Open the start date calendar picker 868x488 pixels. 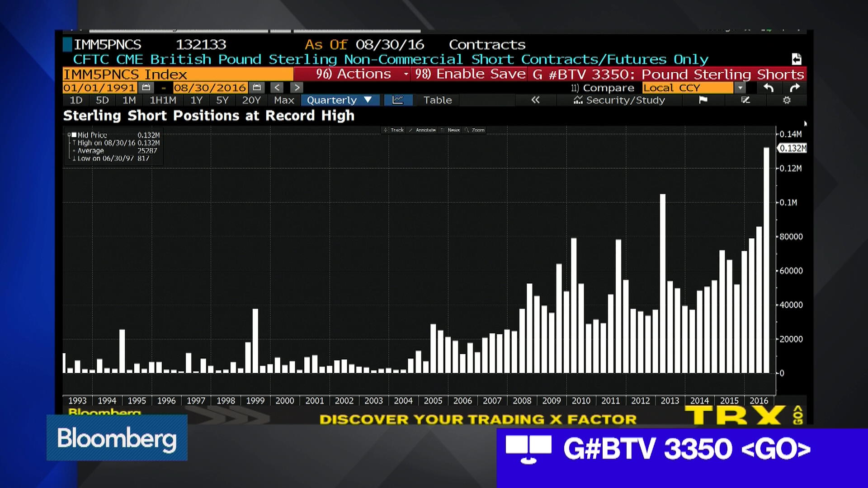click(146, 88)
